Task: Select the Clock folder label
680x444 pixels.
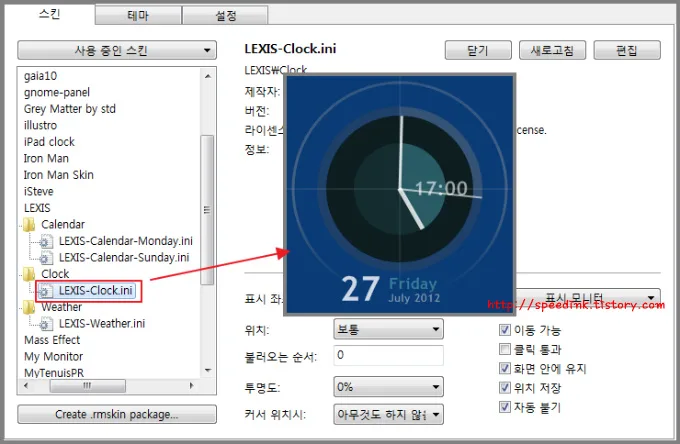Action: (x=55, y=274)
